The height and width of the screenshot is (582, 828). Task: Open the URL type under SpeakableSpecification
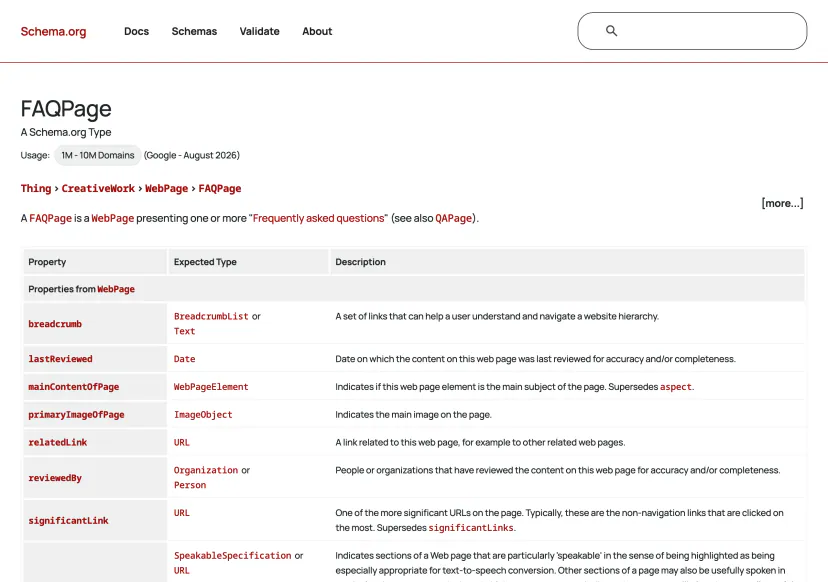tap(182, 570)
